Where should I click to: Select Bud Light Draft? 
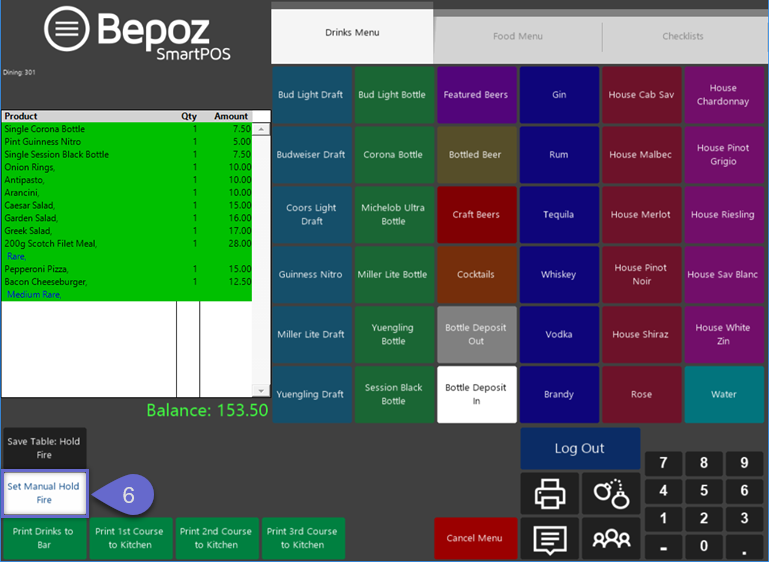(312, 95)
